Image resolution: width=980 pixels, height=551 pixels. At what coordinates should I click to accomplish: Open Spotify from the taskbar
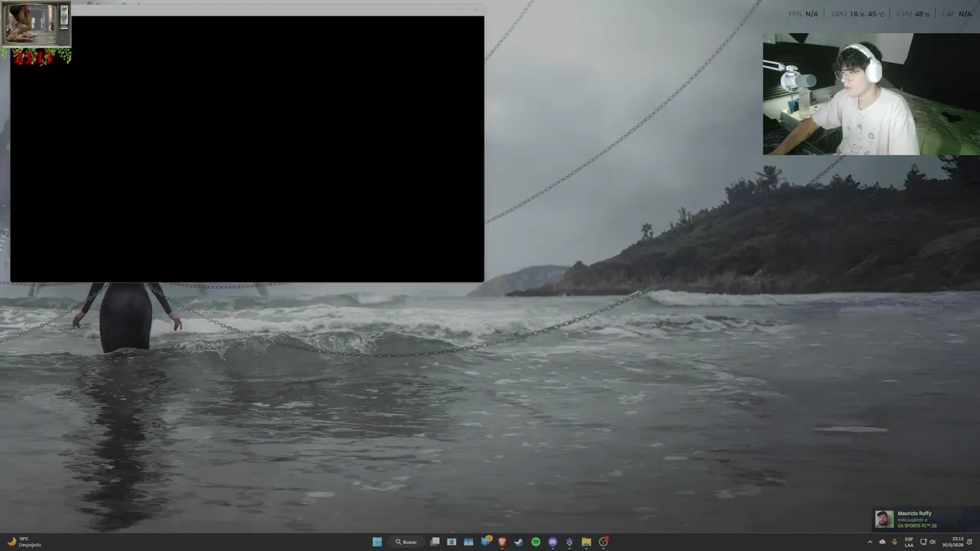(x=536, y=542)
